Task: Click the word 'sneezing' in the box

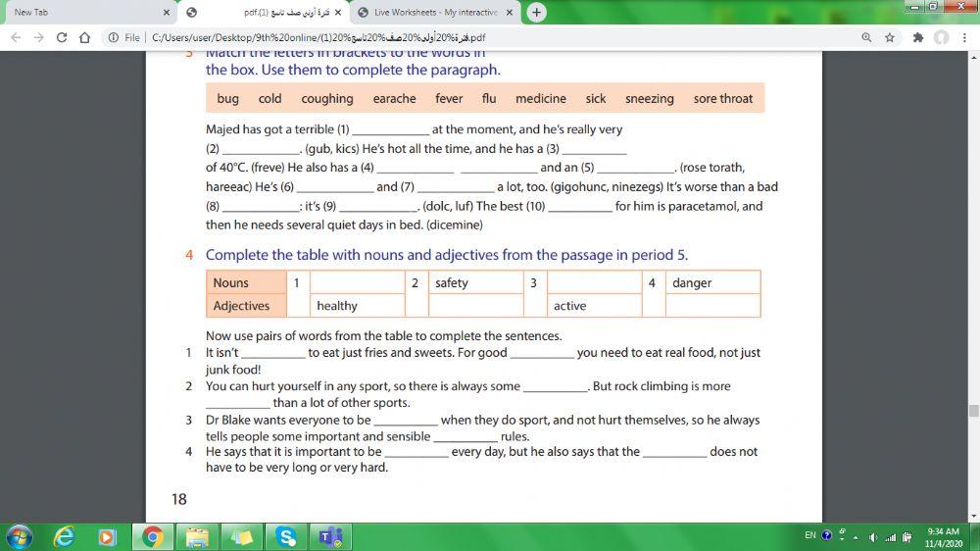Action: pyautogui.click(x=650, y=99)
